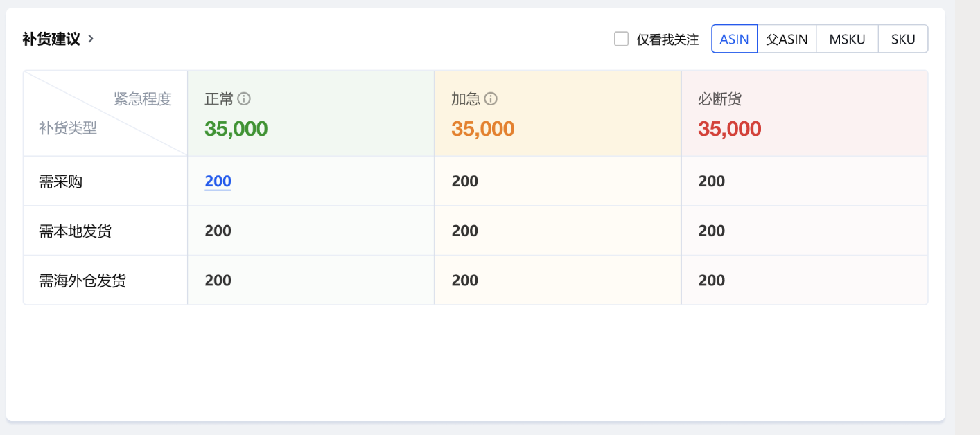Open 200 link in 需采购 正常 cell
Screen dimensions: 980x435
[218, 181]
